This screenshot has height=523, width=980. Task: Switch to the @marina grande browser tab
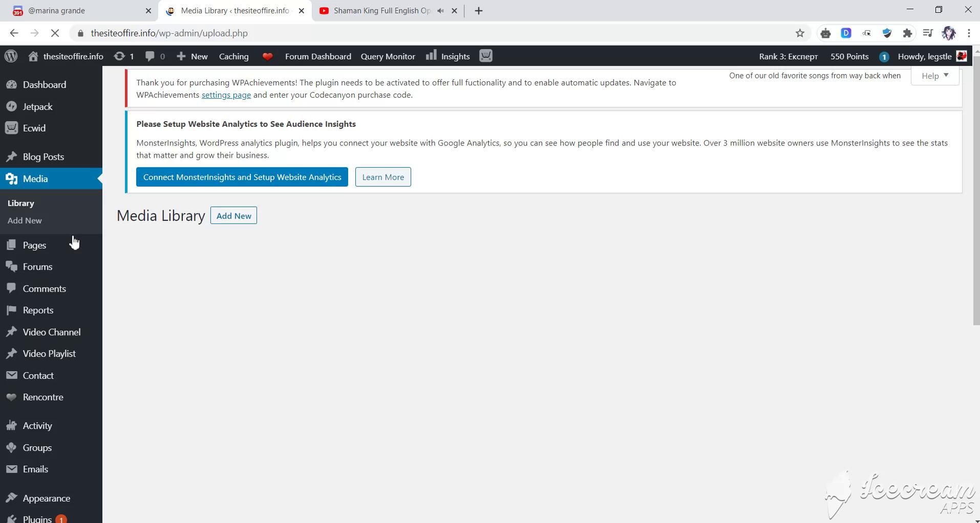[77, 11]
